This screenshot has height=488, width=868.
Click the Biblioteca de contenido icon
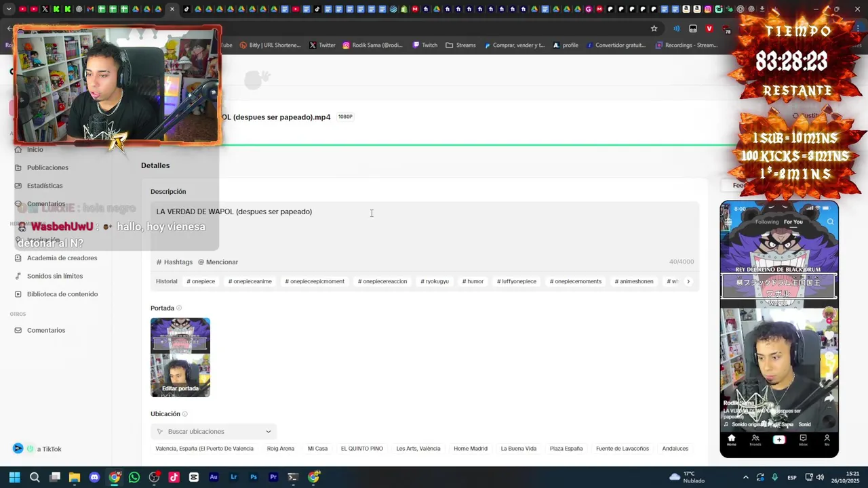tap(18, 294)
